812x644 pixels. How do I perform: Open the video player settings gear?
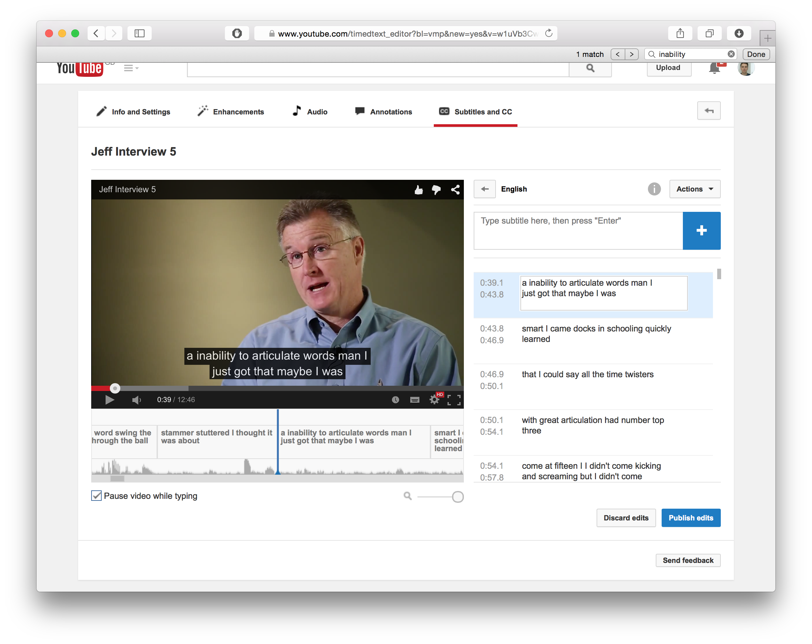tap(434, 399)
